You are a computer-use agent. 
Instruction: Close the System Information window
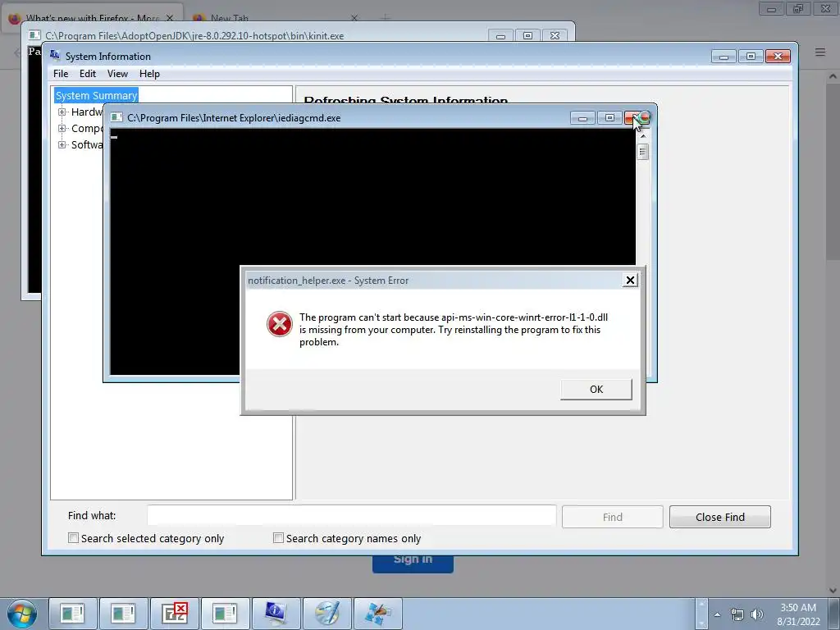click(x=778, y=57)
